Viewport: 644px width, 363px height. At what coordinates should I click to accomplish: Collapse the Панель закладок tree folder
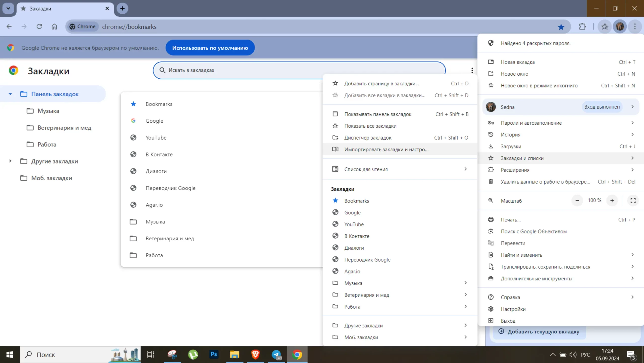point(10,94)
